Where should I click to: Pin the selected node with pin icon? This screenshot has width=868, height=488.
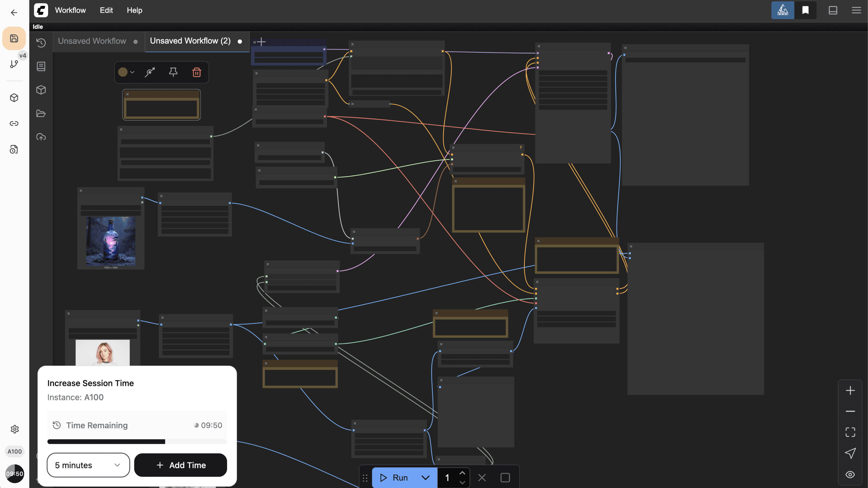click(x=173, y=72)
